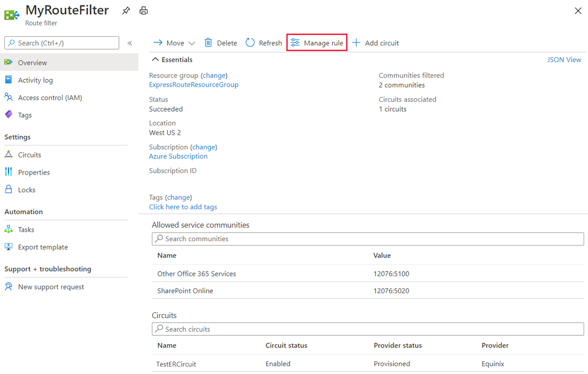
Task: Collapse the left sidebar menu
Action: [130, 43]
